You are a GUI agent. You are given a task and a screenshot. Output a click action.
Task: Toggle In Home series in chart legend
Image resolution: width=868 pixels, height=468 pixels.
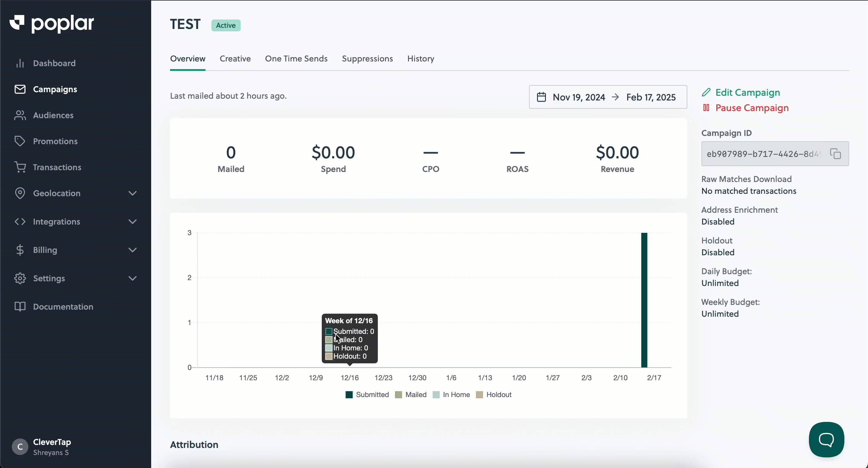[x=451, y=395]
